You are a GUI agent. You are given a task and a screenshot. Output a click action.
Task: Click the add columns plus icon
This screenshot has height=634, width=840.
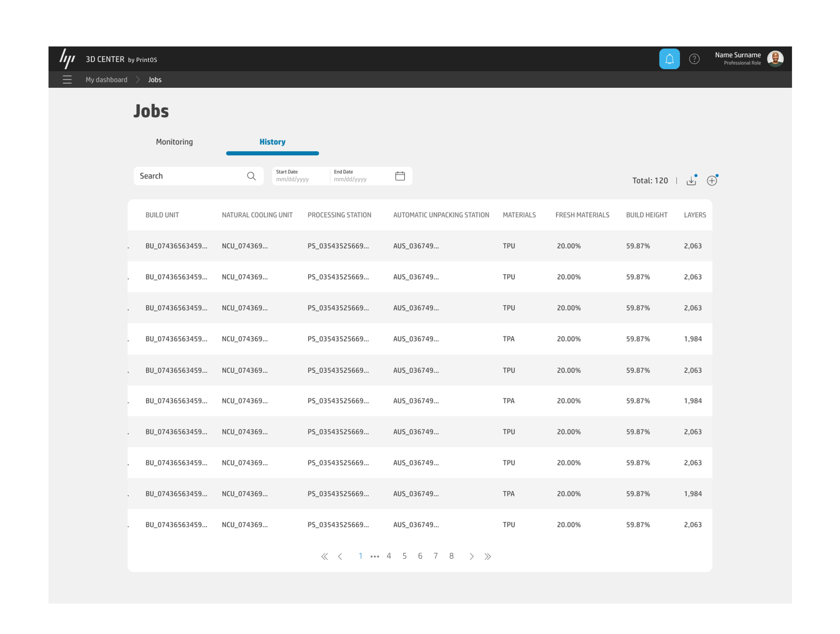[712, 180]
